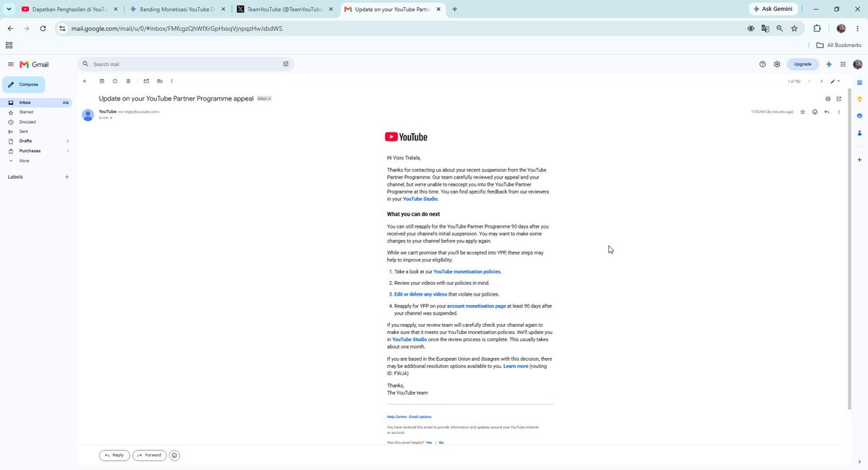Open the Snoozed folder

pyautogui.click(x=36, y=122)
